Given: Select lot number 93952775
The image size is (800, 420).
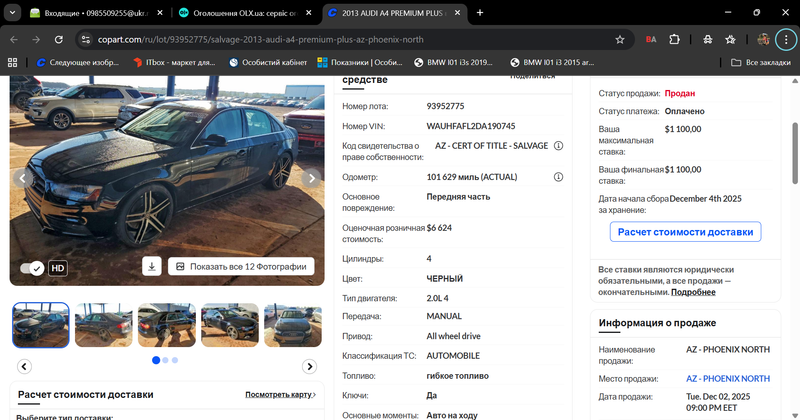Looking at the screenshot, I should pyautogui.click(x=445, y=106).
